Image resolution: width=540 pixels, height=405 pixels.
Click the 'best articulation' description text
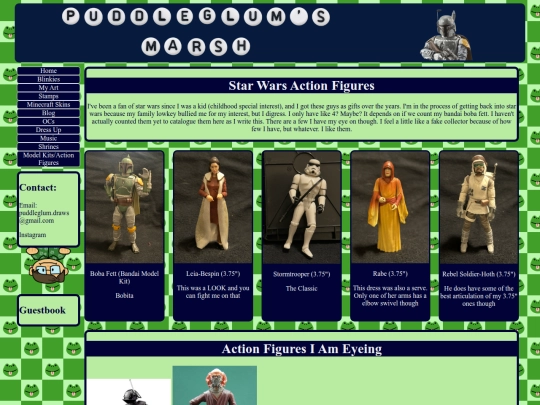point(479,296)
